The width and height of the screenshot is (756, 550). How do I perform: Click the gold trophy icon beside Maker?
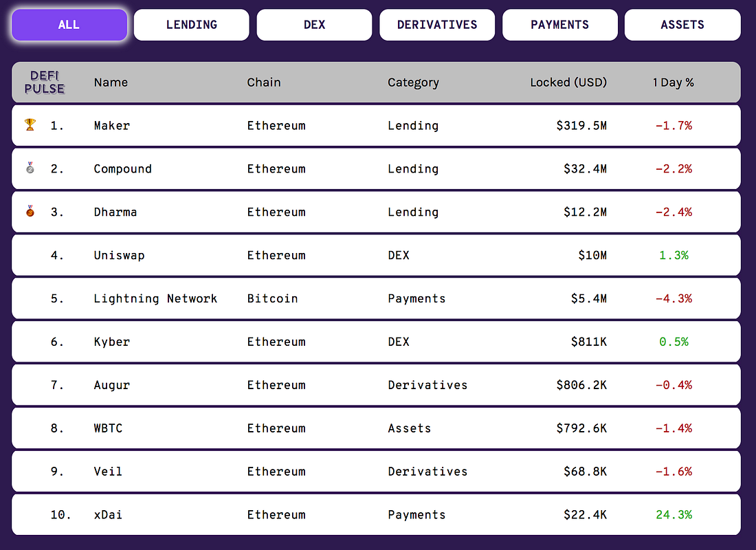point(30,124)
